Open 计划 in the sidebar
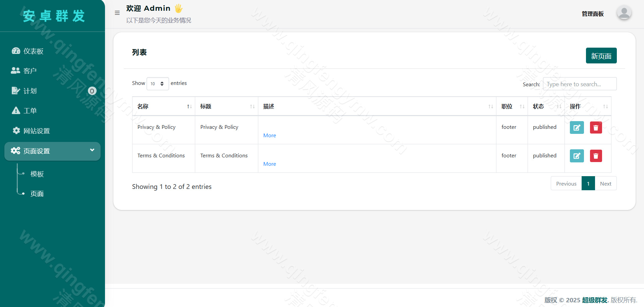This screenshot has height=307, width=644. pos(52,91)
